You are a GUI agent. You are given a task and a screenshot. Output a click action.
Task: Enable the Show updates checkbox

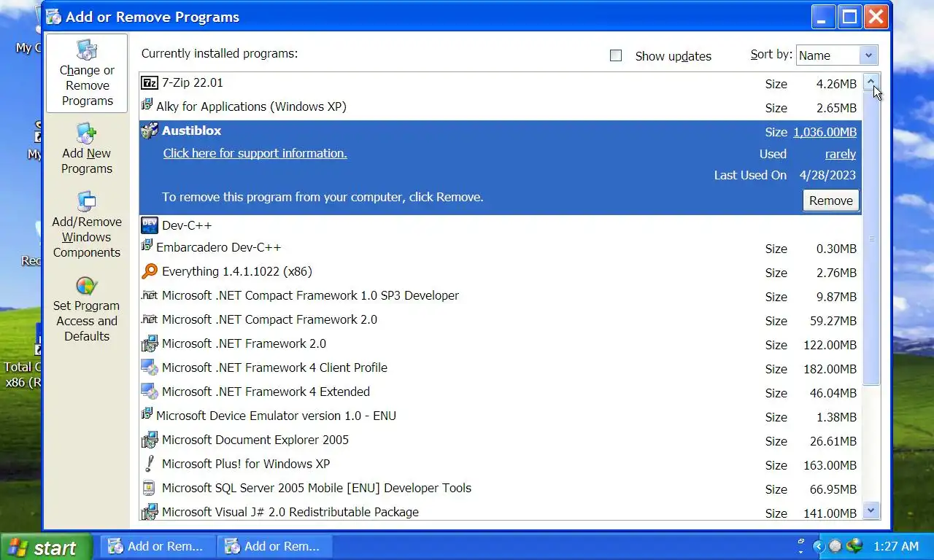pos(616,55)
